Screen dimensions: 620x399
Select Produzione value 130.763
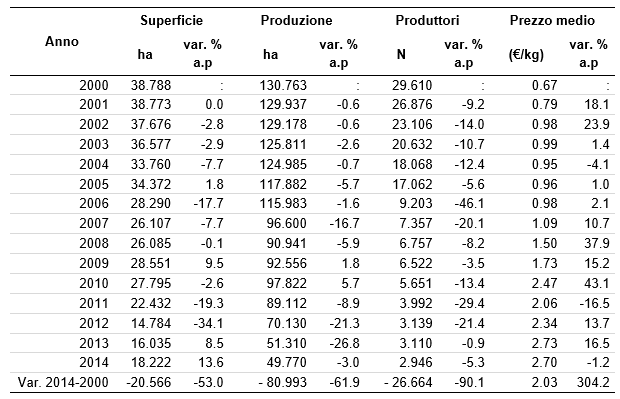pos(283,85)
